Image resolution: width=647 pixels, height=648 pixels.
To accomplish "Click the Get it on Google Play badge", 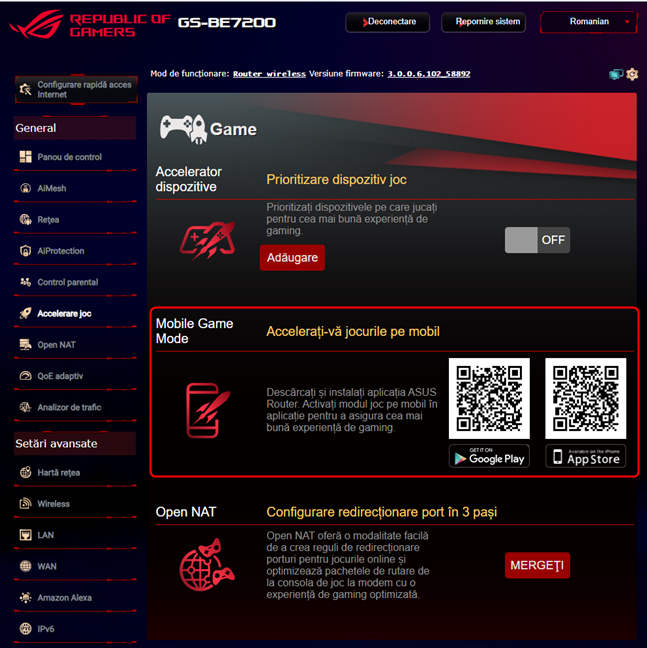I will [x=489, y=456].
